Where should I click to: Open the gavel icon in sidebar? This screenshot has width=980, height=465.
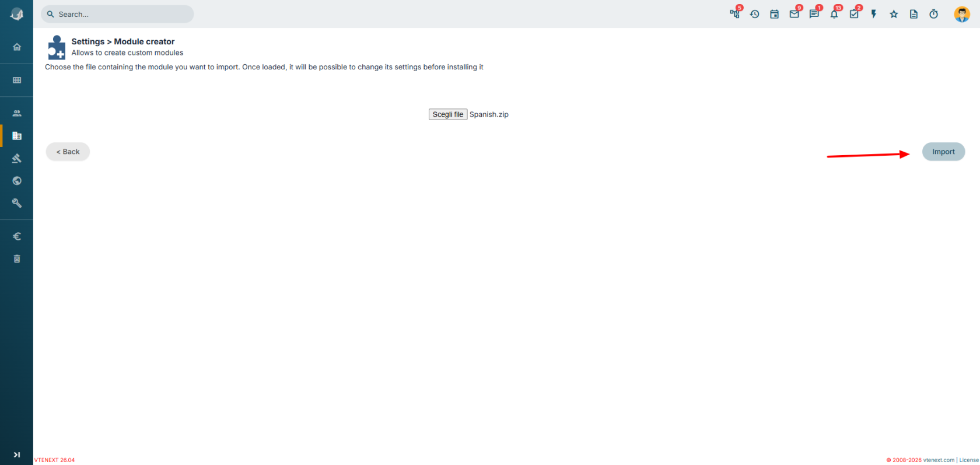[17, 158]
